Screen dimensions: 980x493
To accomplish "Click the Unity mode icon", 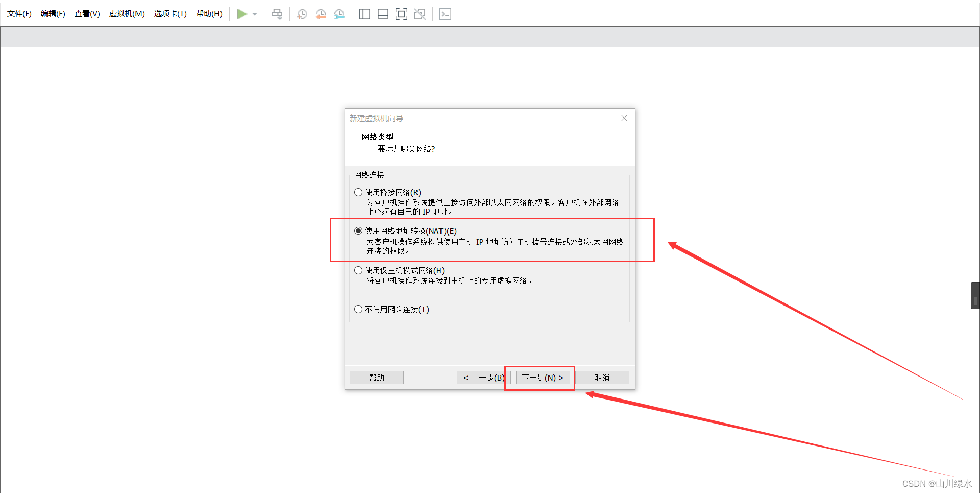I will [x=420, y=14].
